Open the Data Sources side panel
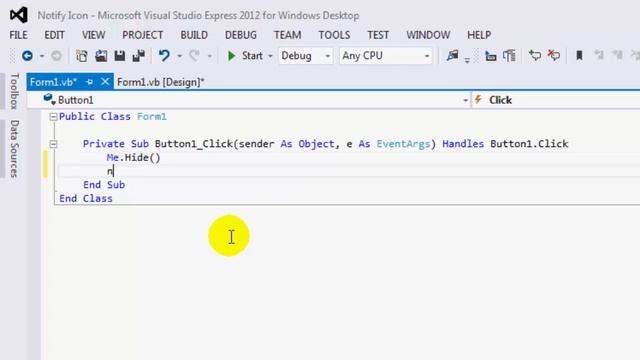Screen dimensions: 640x360 click(14, 149)
